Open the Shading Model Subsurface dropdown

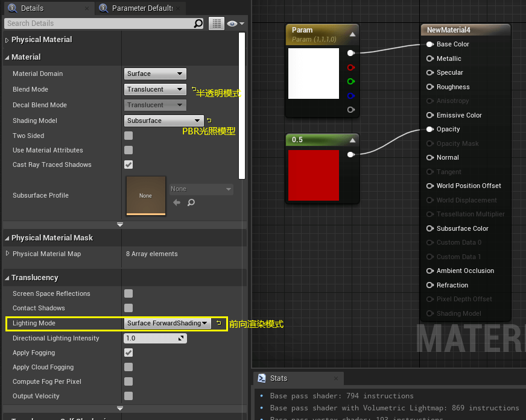[163, 121]
